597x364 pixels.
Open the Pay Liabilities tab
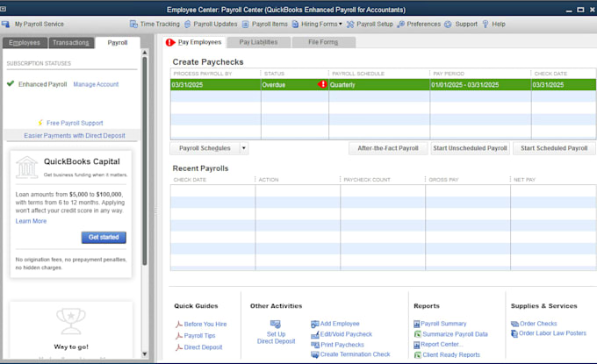258,42
